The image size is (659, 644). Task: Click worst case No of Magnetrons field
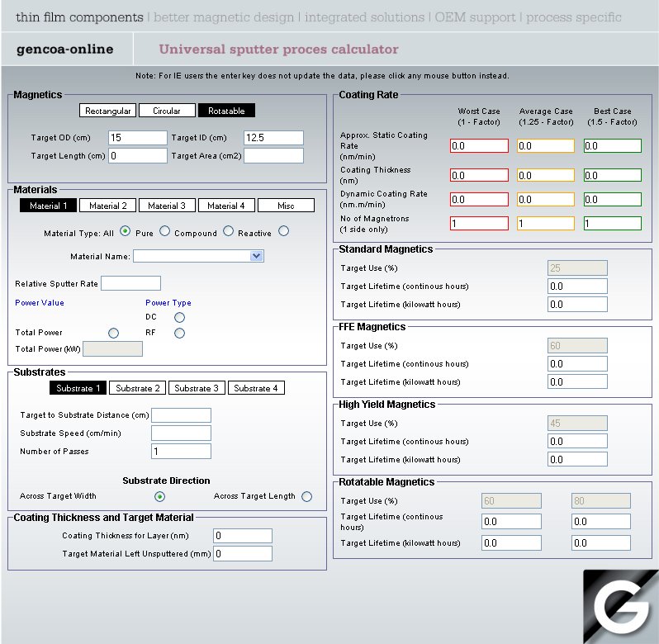point(479,223)
